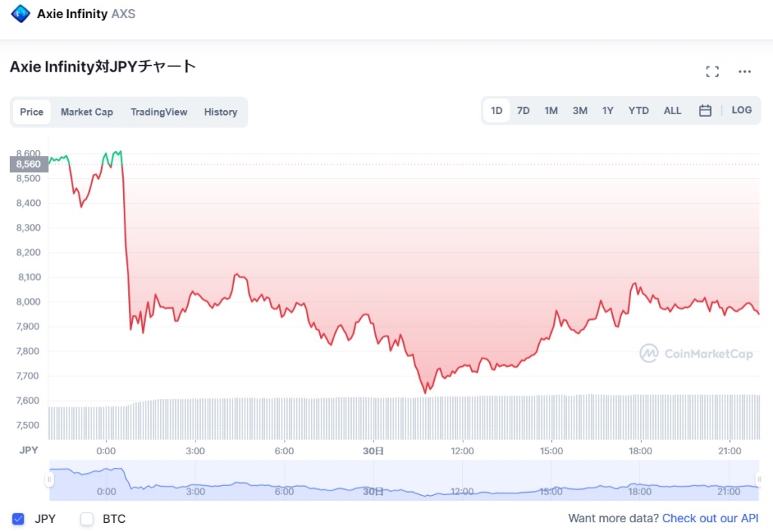This screenshot has width=773, height=532.
Task: Select the Price tab
Action: click(x=32, y=112)
